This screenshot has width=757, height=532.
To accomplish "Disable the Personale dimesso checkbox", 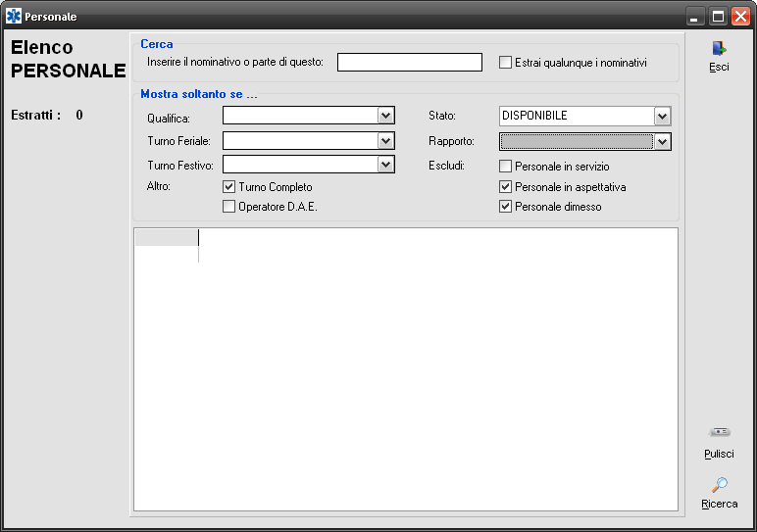I will click(x=506, y=207).
